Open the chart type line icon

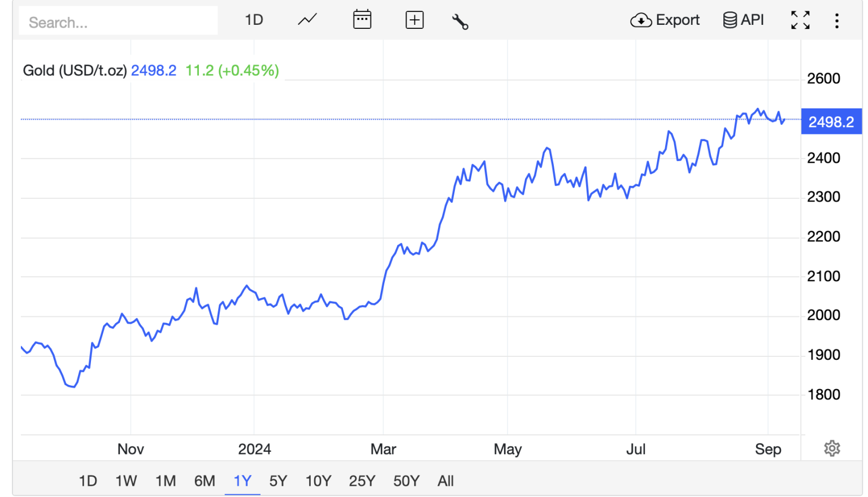pos(307,20)
